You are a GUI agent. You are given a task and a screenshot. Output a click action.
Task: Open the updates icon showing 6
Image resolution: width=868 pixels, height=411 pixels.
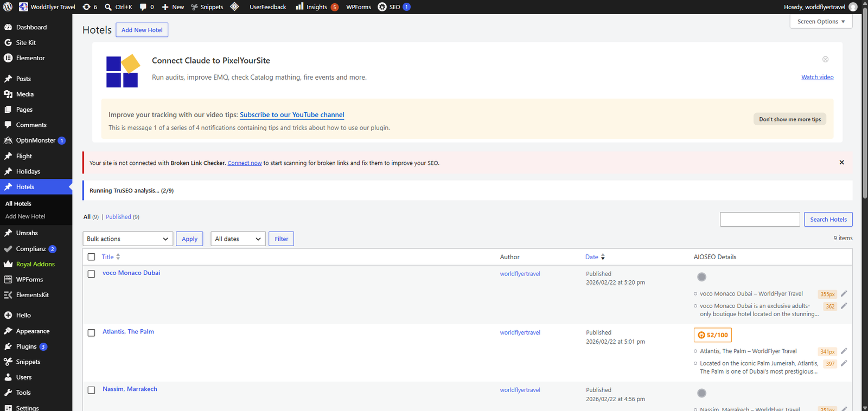pyautogui.click(x=90, y=7)
